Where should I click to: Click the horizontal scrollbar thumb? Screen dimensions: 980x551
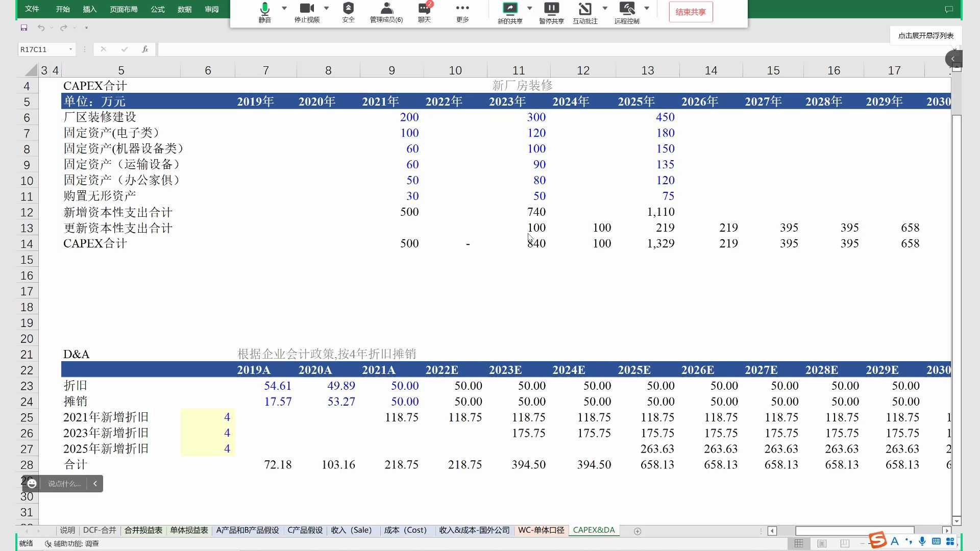pyautogui.click(x=854, y=531)
